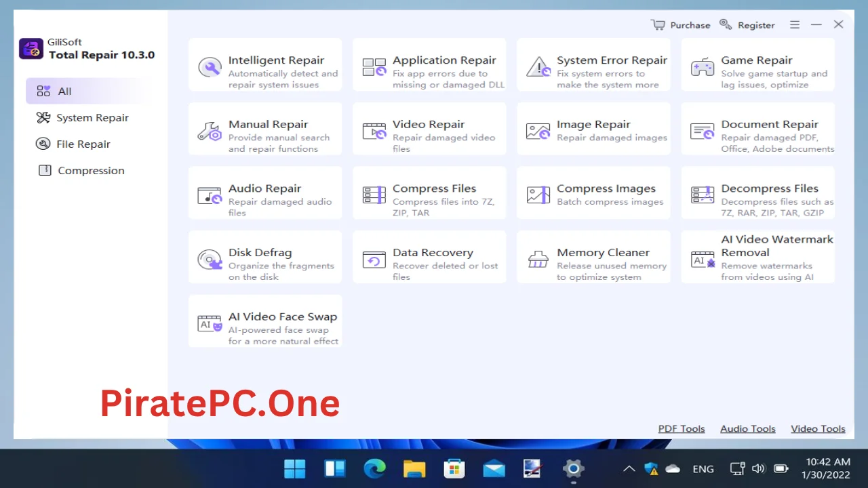Click the Memory Cleaner title text
The width and height of the screenshot is (868, 488).
point(603,252)
